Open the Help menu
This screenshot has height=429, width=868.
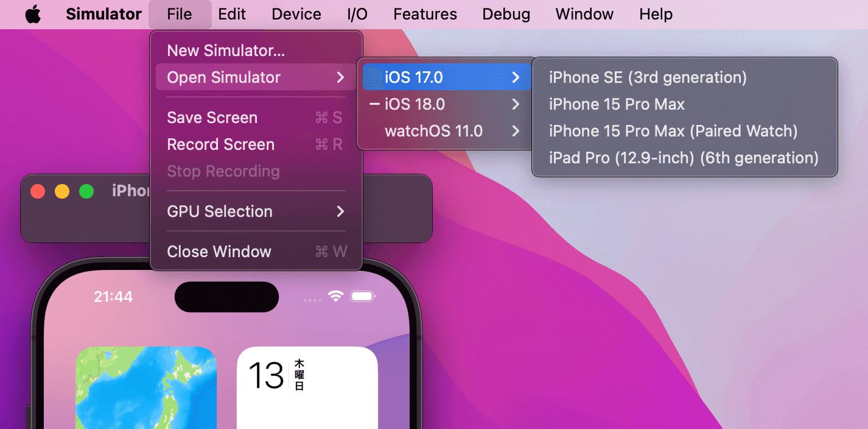pos(656,15)
